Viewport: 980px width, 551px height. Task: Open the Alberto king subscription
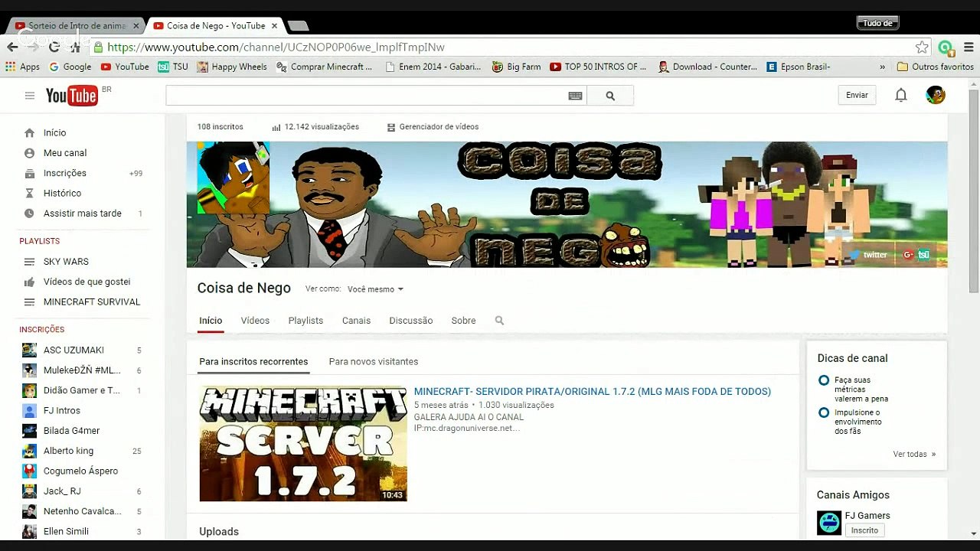[68, 451]
